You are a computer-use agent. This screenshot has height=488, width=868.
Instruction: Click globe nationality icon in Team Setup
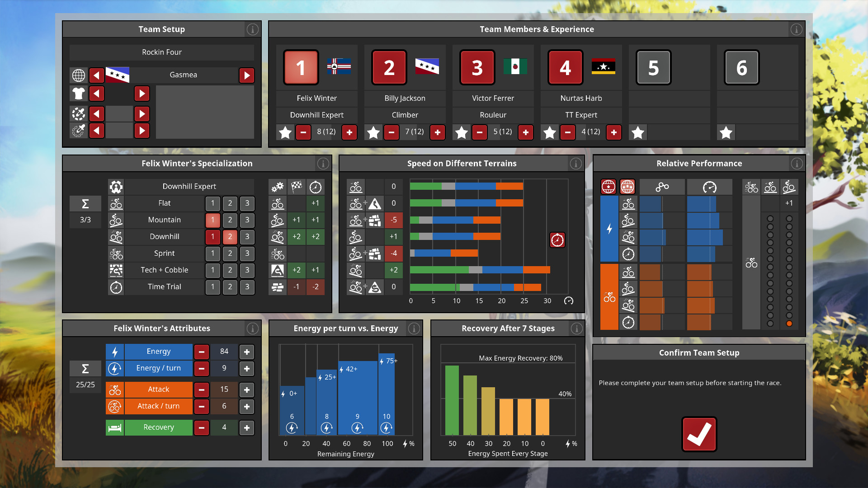tap(79, 75)
